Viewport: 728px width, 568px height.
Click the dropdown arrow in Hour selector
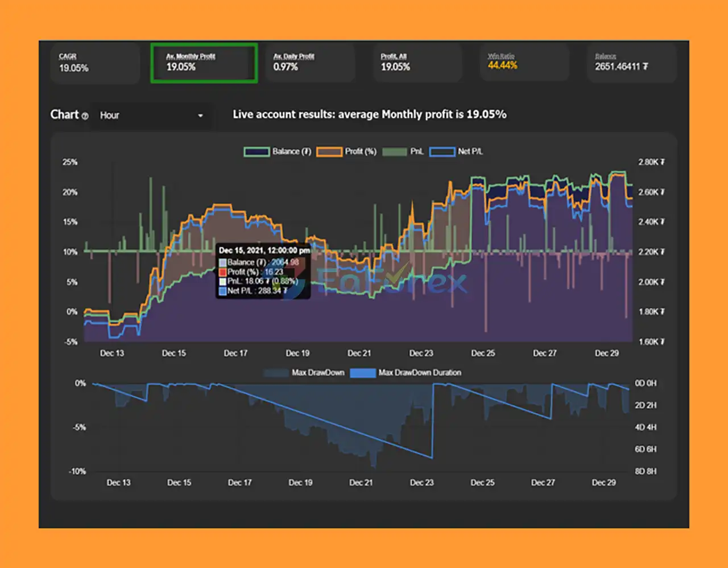(200, 116)
